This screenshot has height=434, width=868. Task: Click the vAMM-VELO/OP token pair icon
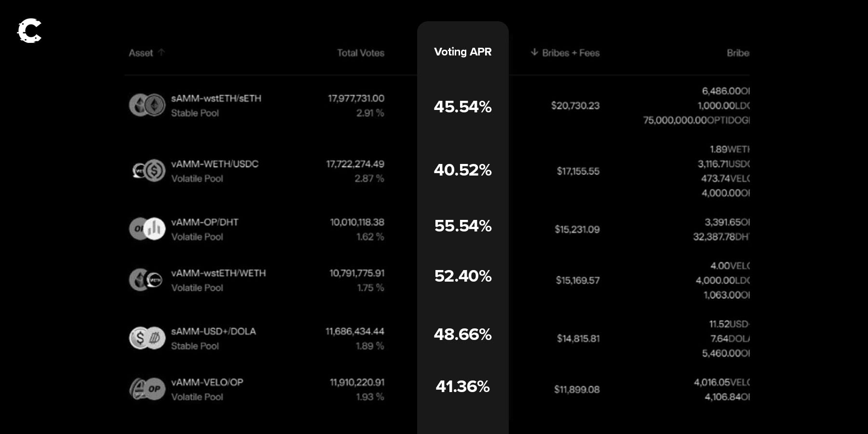tap(147, 389)
